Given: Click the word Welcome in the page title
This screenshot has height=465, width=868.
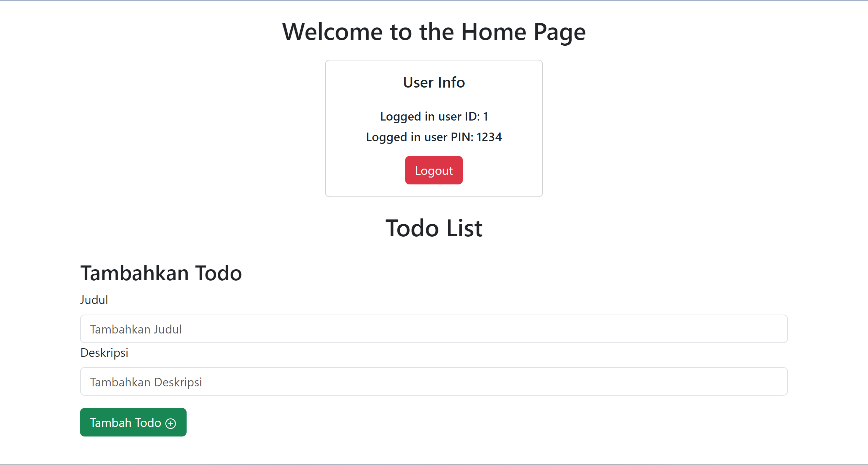Looking at the screenshot, I should 332,32.
